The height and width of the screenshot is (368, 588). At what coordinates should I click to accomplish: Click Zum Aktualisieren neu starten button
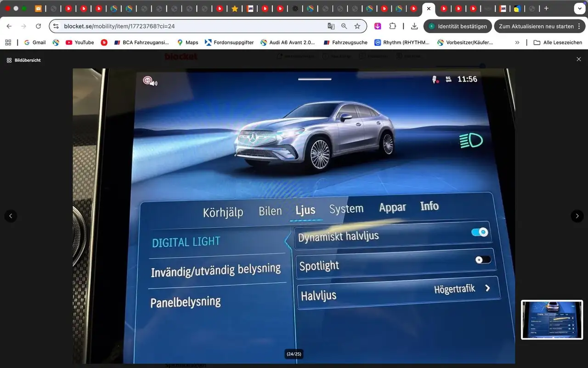point(536,26)
